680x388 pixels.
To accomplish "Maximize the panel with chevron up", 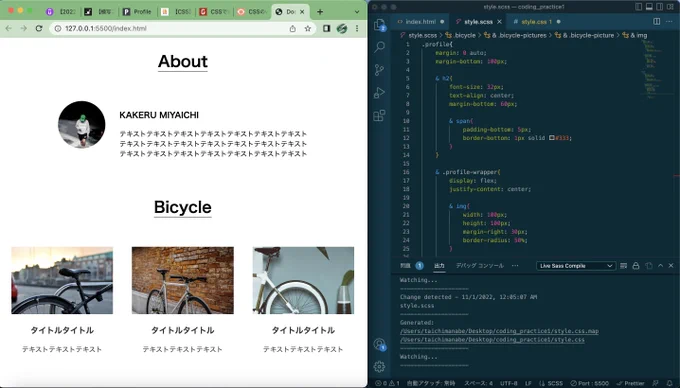I will pyautogui.click(x=660, y=266).
